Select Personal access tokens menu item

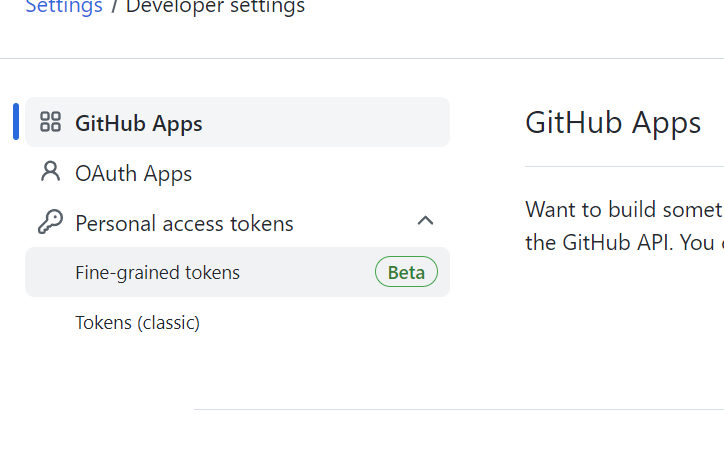tap(237, 223)
